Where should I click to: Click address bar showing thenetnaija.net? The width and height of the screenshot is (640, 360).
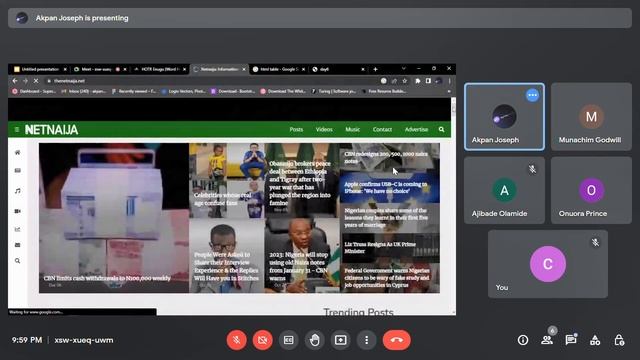point(212,81)
